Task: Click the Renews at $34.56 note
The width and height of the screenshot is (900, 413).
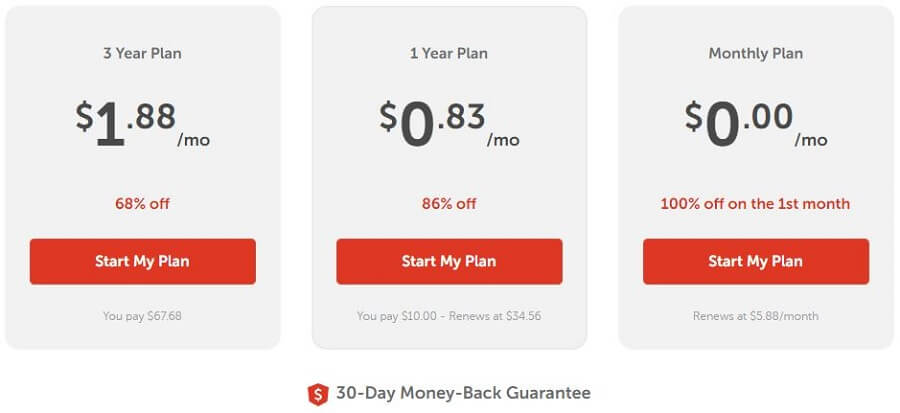Action: tap(495, 316)
